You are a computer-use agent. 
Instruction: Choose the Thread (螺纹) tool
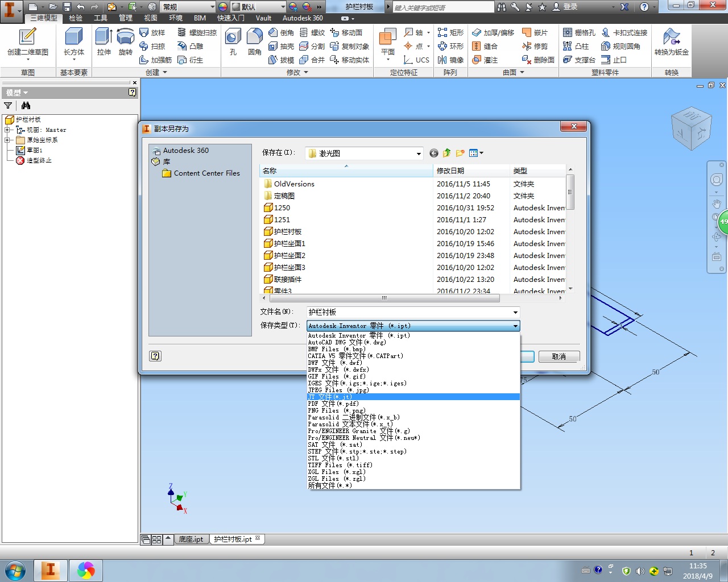click(312, 32)
